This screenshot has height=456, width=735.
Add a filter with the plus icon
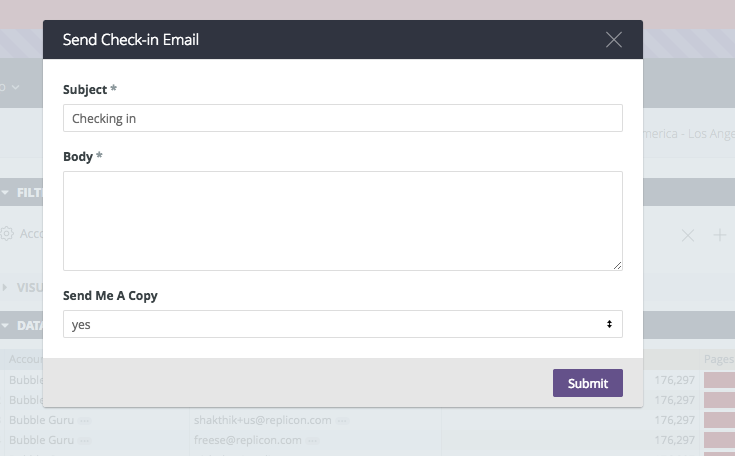(720, 235)
